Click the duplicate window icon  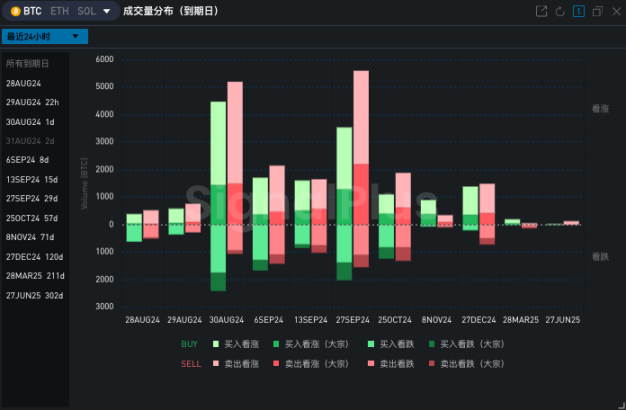click(597, 11)
